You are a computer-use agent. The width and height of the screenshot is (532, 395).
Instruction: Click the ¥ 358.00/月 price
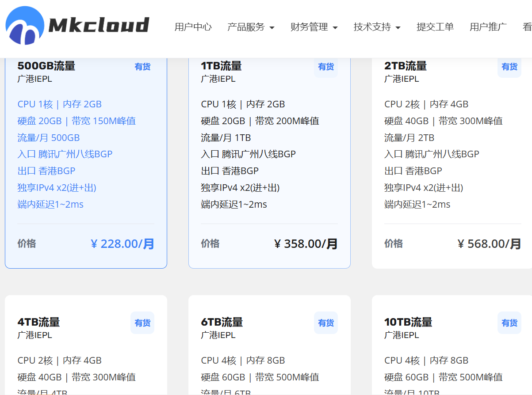point(306,244)
